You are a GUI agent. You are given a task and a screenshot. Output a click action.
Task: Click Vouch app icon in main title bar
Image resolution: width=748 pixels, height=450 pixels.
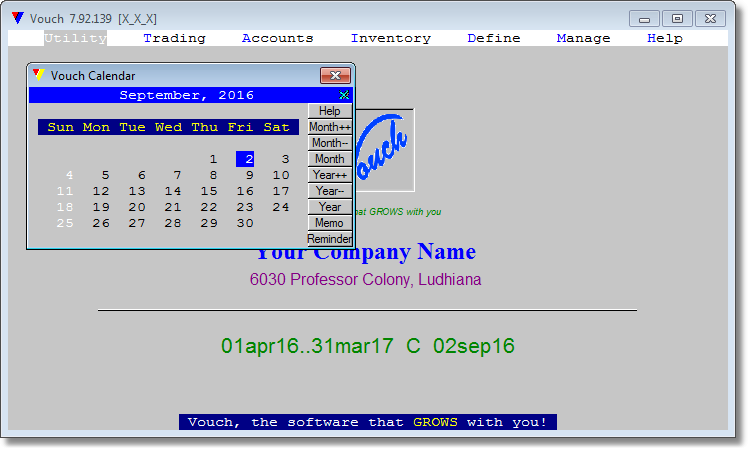pos(18,18)
